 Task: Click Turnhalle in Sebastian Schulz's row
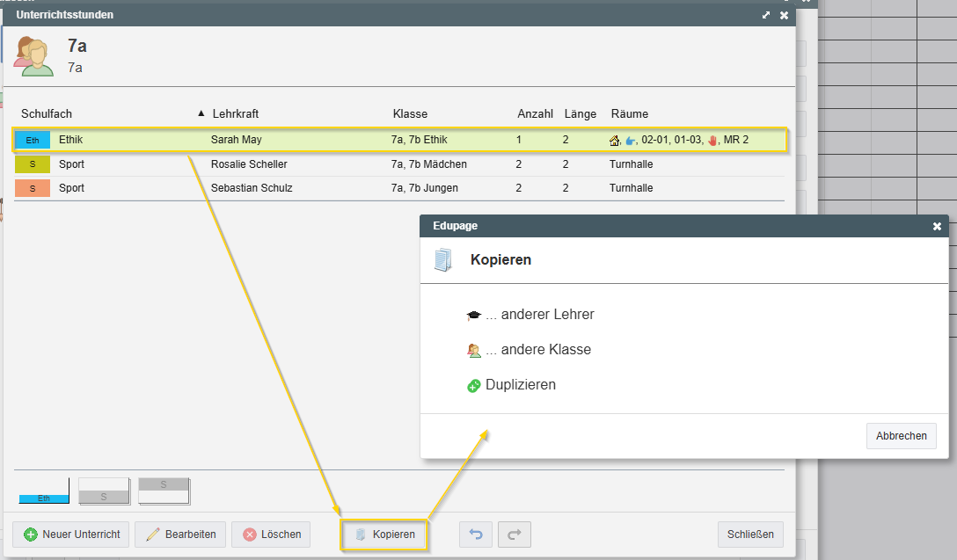(x=631, y=188)
